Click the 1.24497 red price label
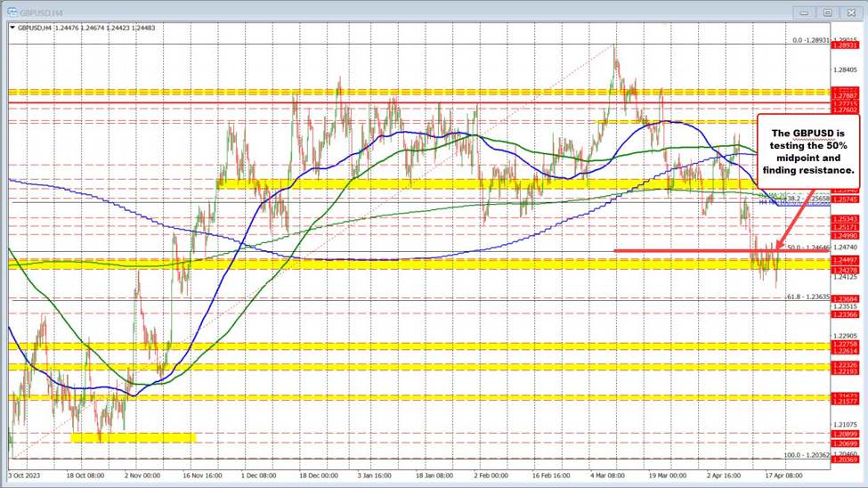This screenshot has height=488, width=868. [843, 258]
